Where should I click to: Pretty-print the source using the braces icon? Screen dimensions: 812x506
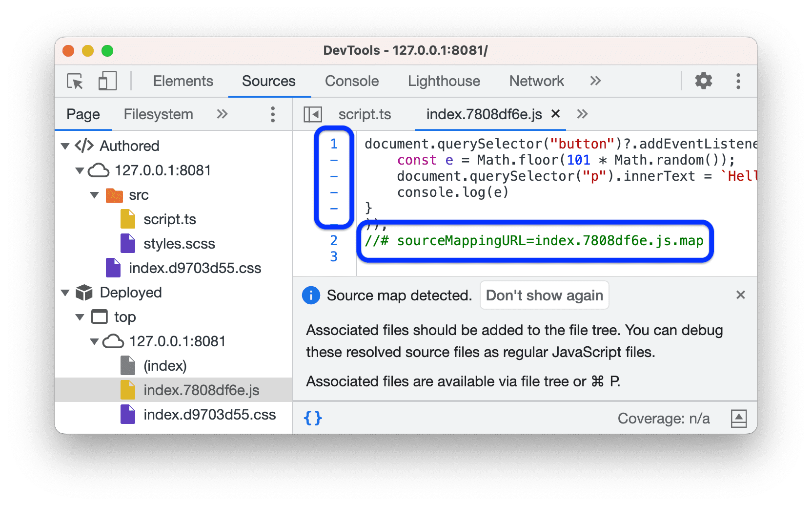pos(313,418)
